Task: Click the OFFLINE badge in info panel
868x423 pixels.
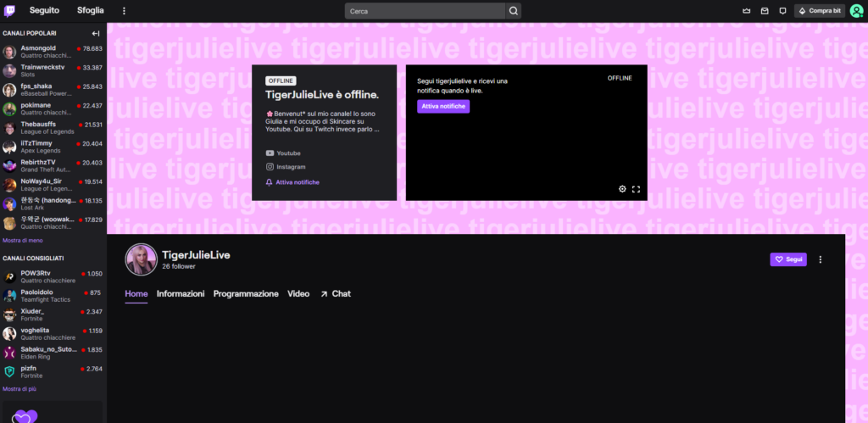Action: point(281,81)
